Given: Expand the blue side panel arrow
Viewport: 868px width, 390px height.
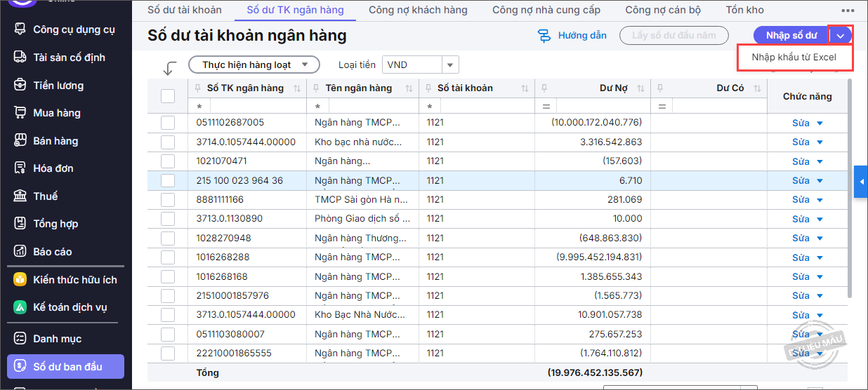Looking at the screenshot, I should (861, 182).
